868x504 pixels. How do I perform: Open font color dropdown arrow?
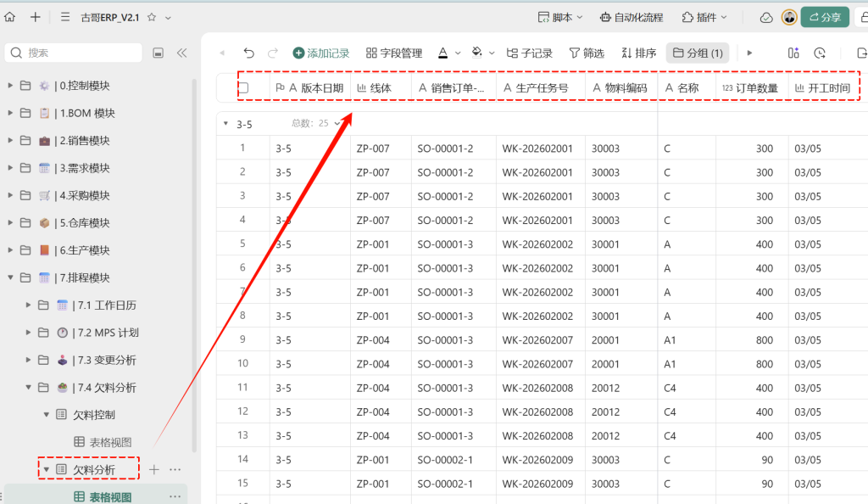pyautogui.click(x=458, y=53)
